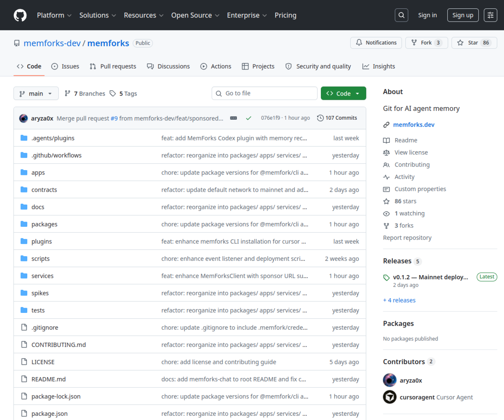This screenshot has height=420, width=504.
Task: Expand the Solutions menu
Action: tap(98, 15)
